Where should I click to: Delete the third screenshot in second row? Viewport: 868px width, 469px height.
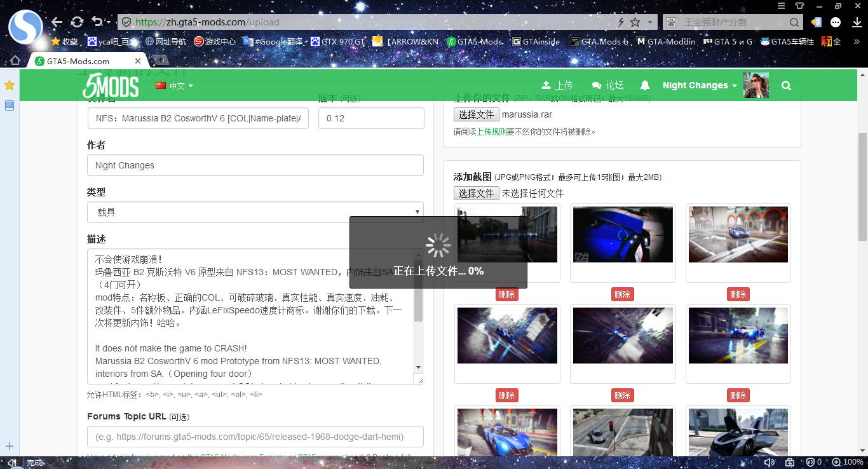[738, 395]
